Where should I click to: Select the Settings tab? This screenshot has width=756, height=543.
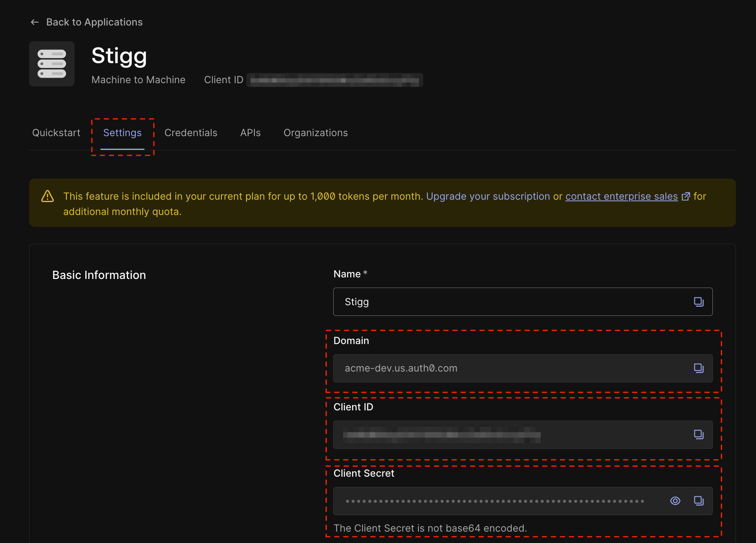[122, 133]
